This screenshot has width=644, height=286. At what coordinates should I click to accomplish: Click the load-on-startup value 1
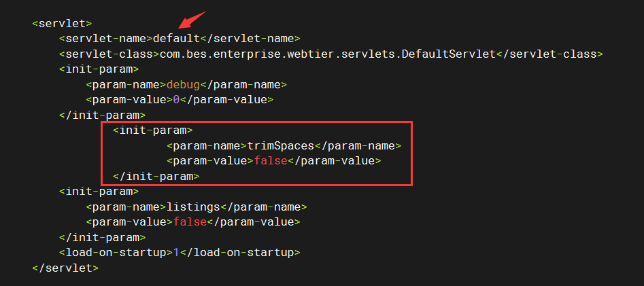[x=176, y=252]
